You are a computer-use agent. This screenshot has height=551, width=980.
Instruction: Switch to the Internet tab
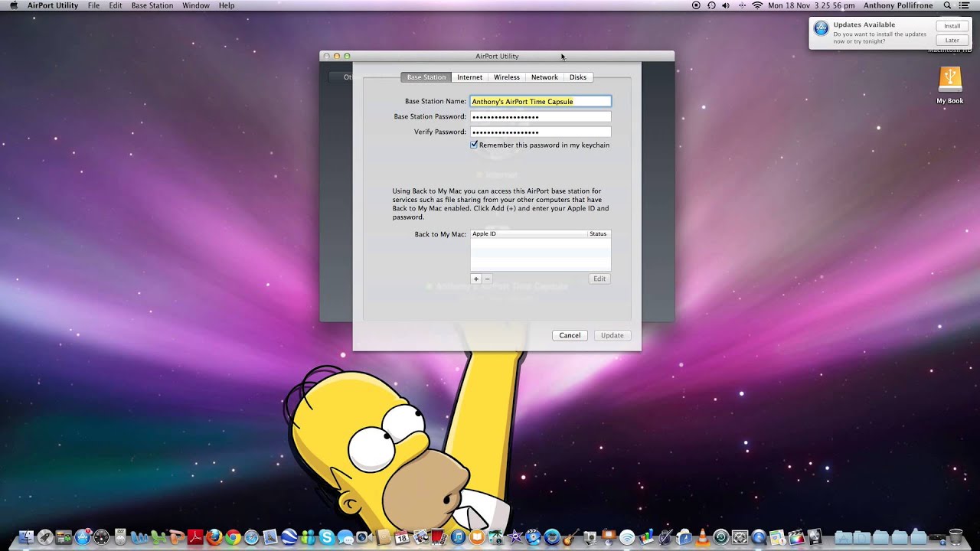469,77
